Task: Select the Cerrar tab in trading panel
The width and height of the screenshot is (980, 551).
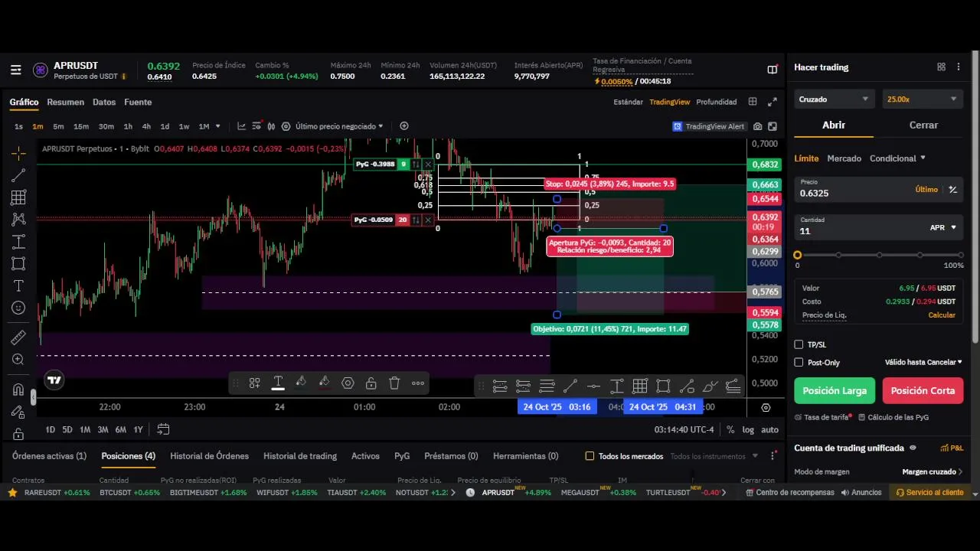Action: (923, 125)
